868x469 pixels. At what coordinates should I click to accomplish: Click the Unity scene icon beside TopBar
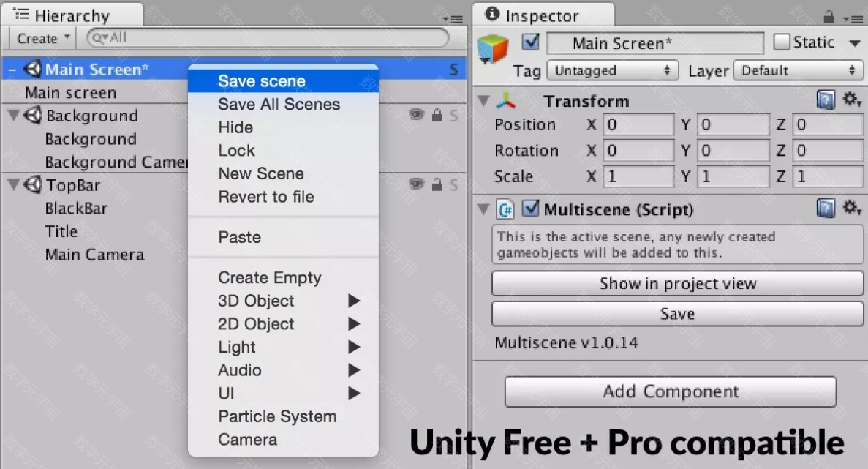pyautogui.click(x=33, y=184)
